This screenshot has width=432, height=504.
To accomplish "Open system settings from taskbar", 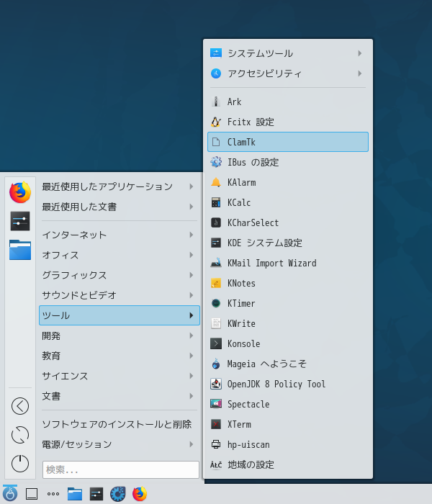I will pyautogui.click(x=96, y=494).
